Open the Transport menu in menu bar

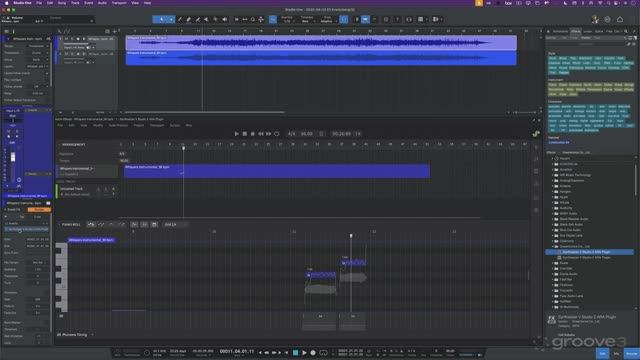pyautogui.click(x=119, y=3)
